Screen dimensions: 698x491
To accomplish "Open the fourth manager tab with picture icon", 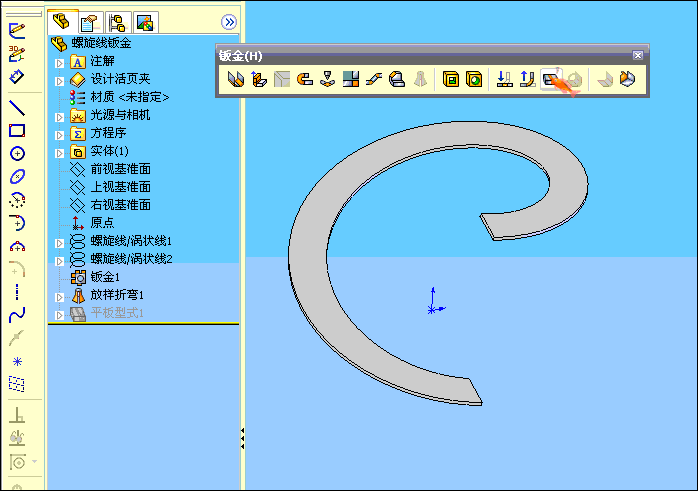I will [x=146, y=22].
